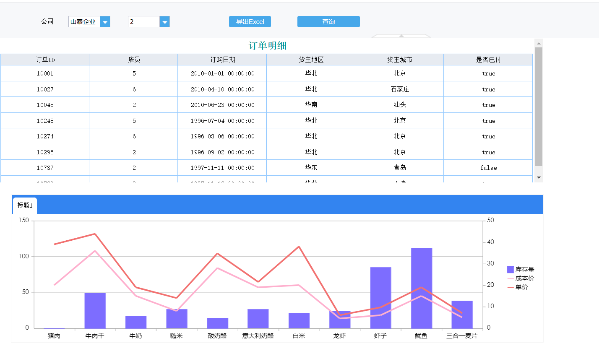Click the false paid-status cell
599x364 pixels.
pos(488,168)
